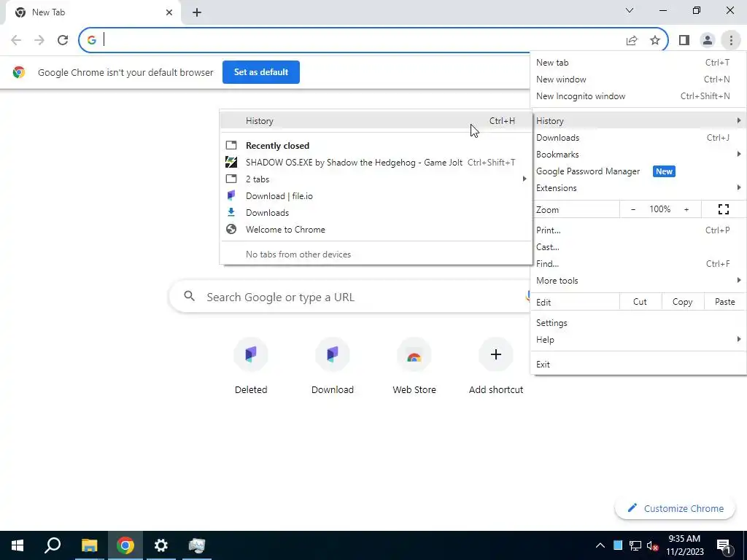The width and height of the screenshot is (747, 560).
Task: Expand the Bookmarks submenu
Action: [x=638, y=155]
